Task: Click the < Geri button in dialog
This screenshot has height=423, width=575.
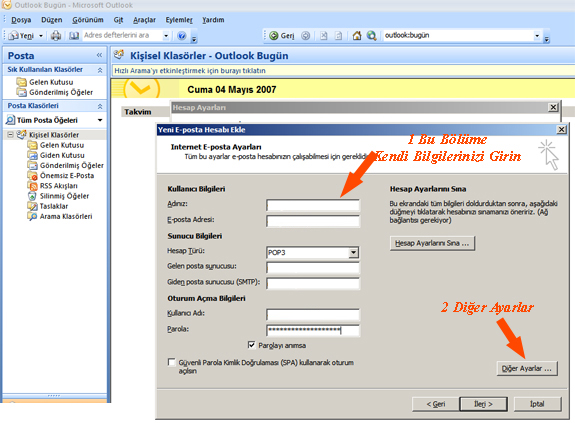Action: (436, 404)
